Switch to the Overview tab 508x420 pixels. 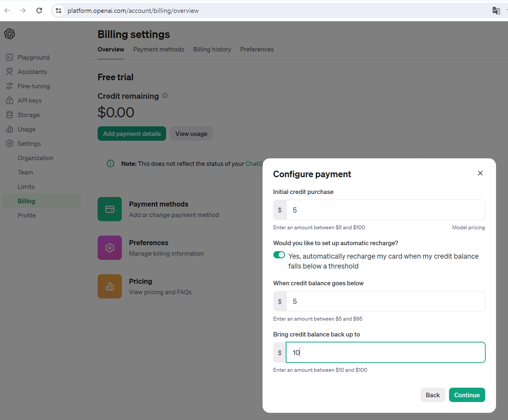111,49
